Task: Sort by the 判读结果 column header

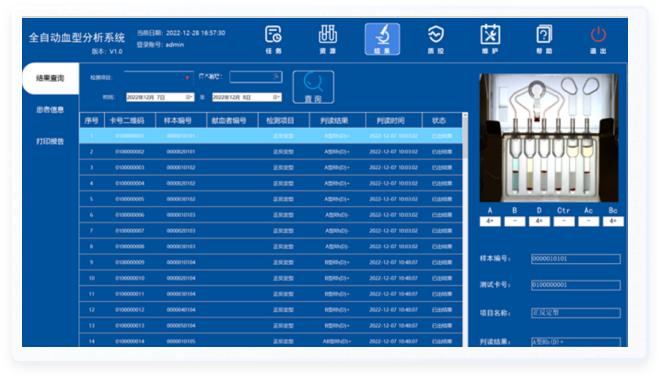Action: click(x=337, y=121)
